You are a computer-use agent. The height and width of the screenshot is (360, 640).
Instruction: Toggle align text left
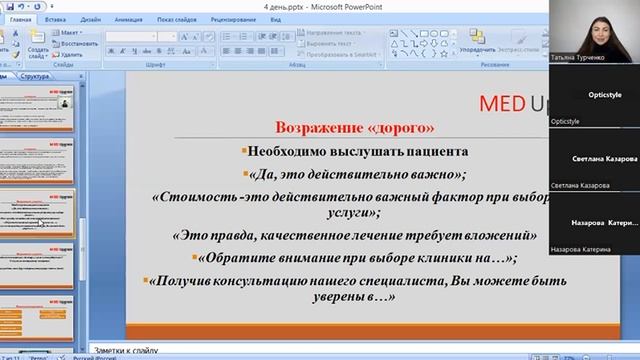[226, 51]
